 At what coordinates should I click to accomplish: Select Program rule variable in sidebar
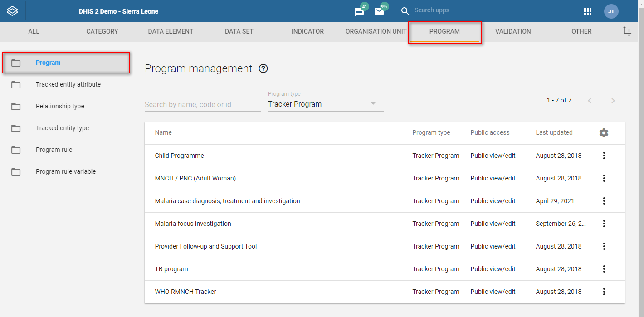pyautogui.click(x=66, y=171)
